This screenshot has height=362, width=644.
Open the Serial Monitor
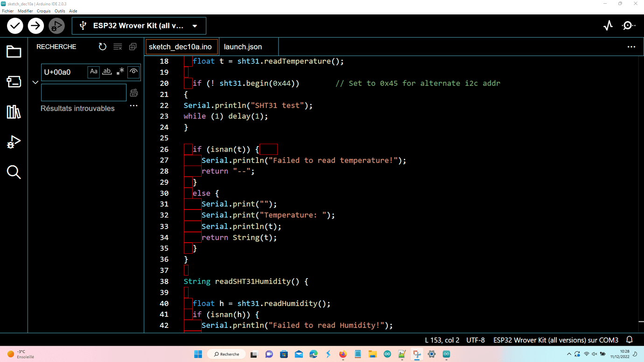629,26
